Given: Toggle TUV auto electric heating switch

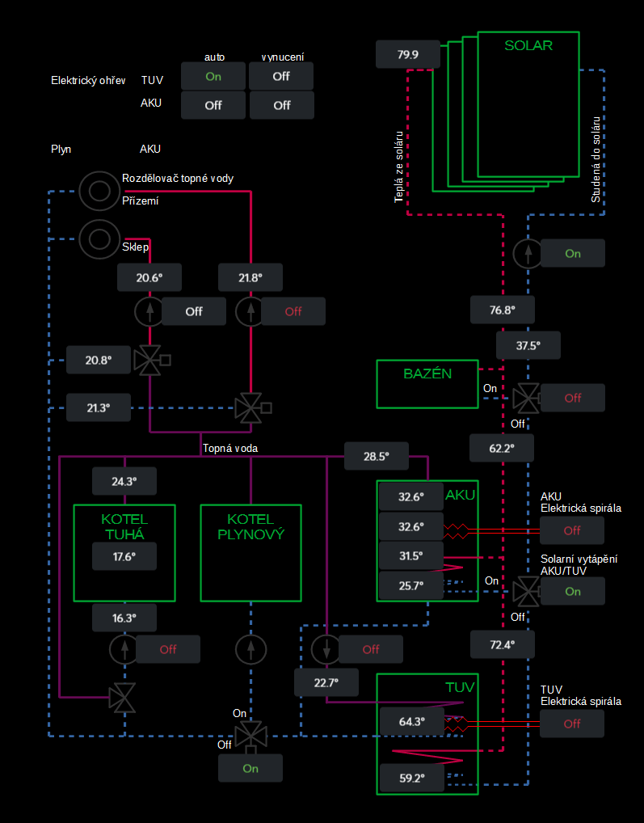Looking at the screenshot, I should click(213, 76).
